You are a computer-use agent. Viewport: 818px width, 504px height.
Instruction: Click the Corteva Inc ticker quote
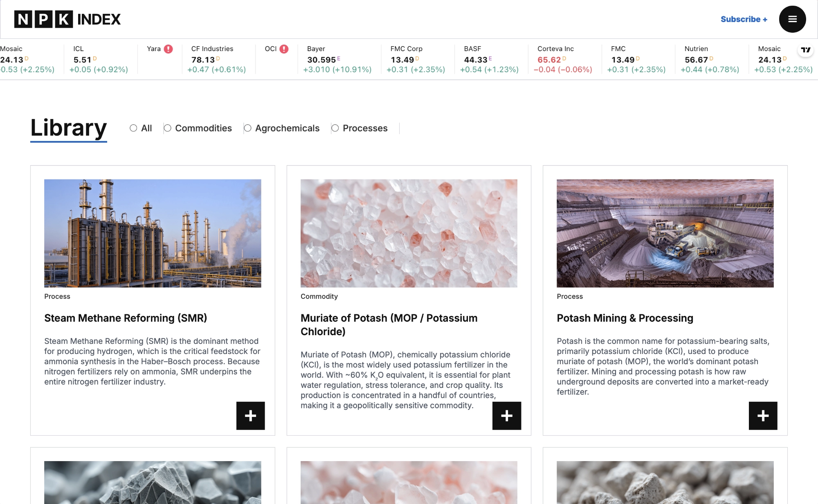tap(562, 59)
